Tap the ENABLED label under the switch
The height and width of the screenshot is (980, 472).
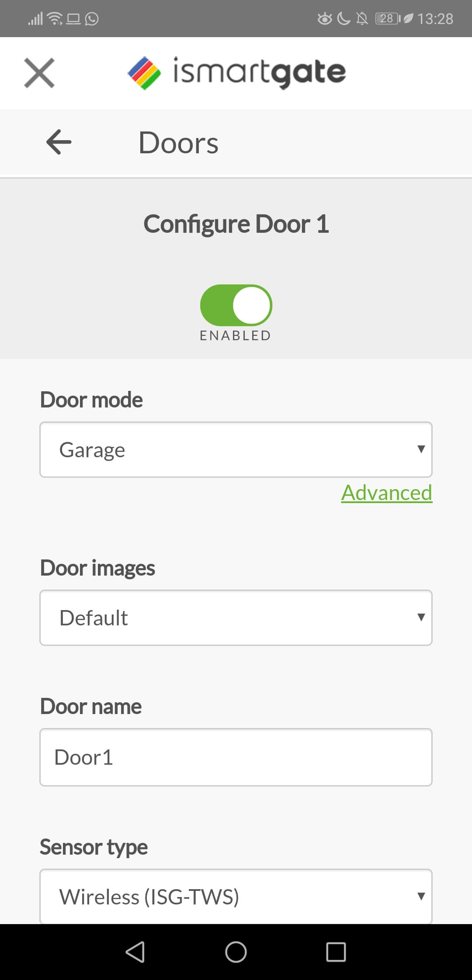click(236, 335)
